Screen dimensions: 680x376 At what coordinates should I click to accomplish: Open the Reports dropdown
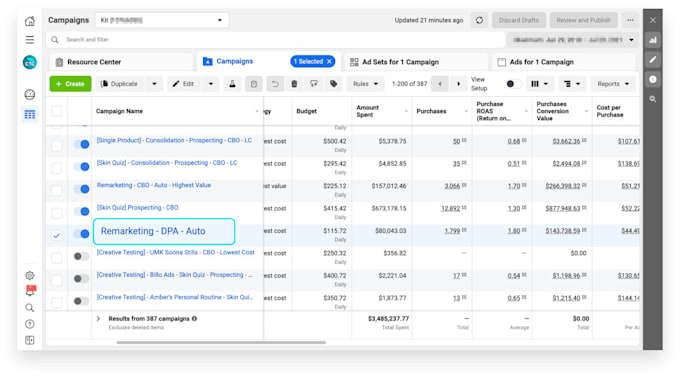tap(613, 84)
